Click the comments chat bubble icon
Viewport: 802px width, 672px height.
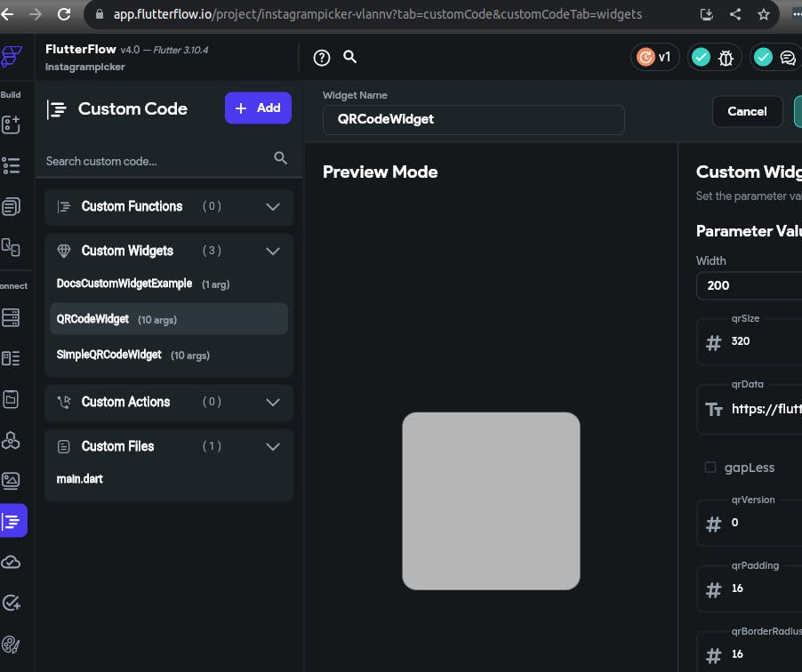[787, 58]
